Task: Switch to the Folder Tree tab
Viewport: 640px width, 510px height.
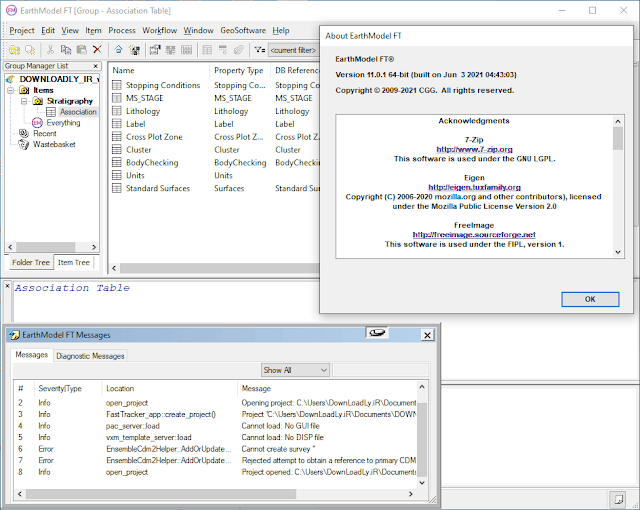Action: click(31, 262)
